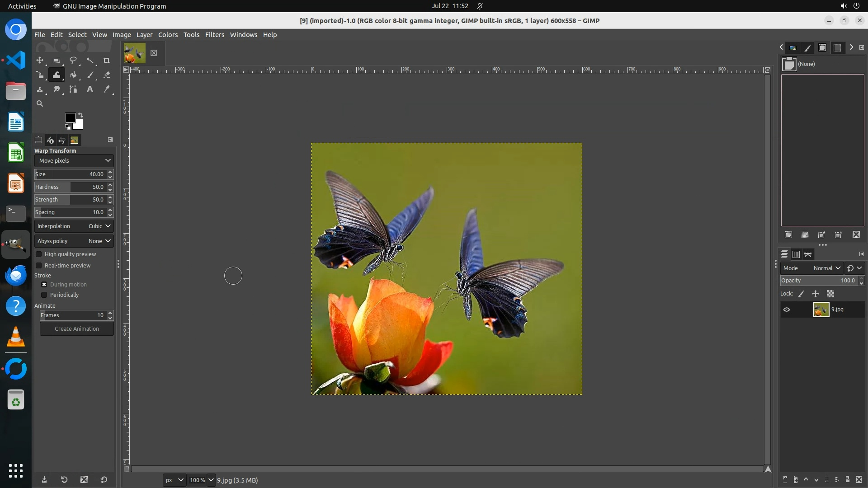
Task: Select the Free Select lasso tool
Action: coord(73,60)
